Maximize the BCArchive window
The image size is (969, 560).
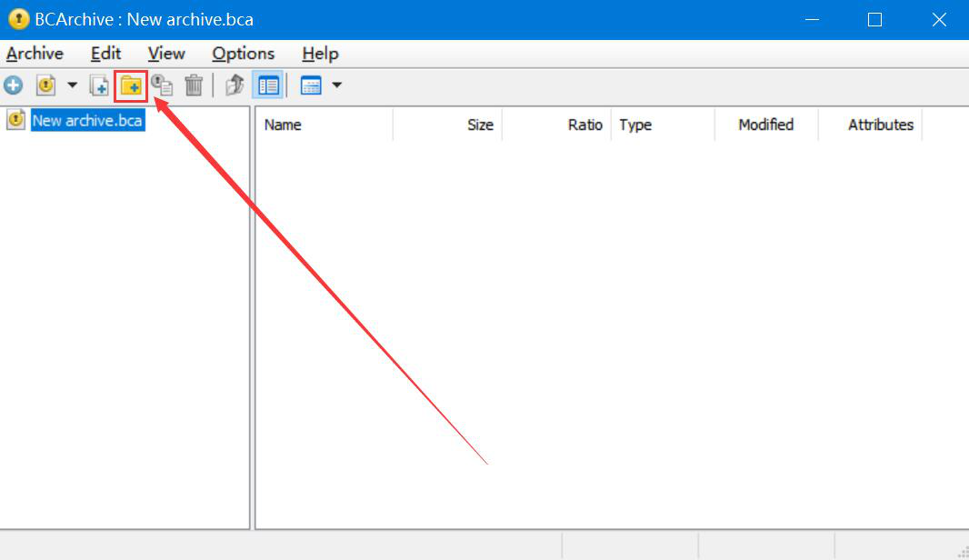[874, 20]
